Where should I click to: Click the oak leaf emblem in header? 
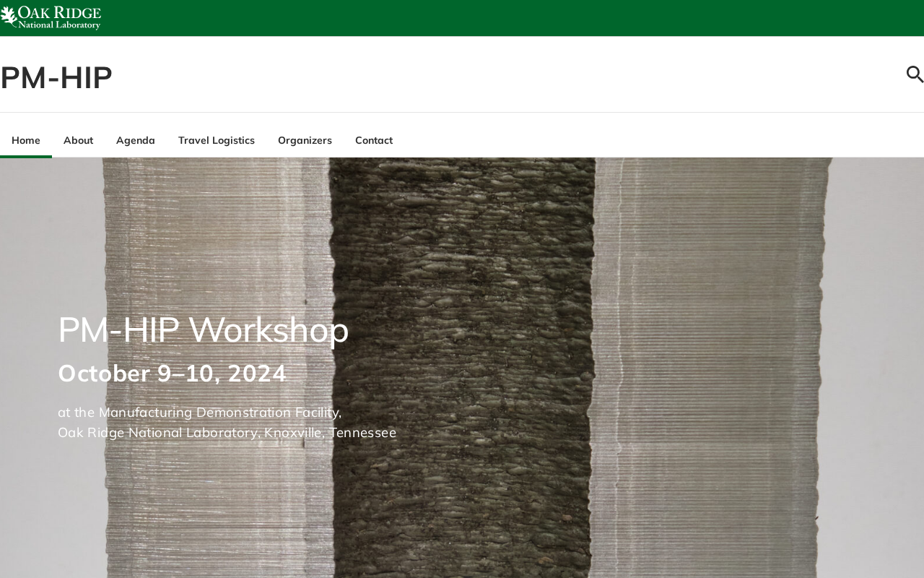pyautogui.click(x=9, y=17)
